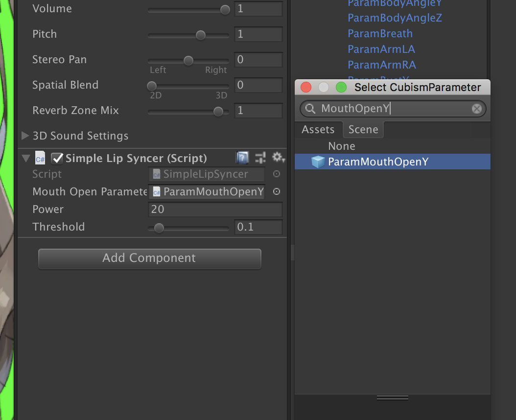
Task: Click the Stereo Pan value field
Action: coord(258,60)
